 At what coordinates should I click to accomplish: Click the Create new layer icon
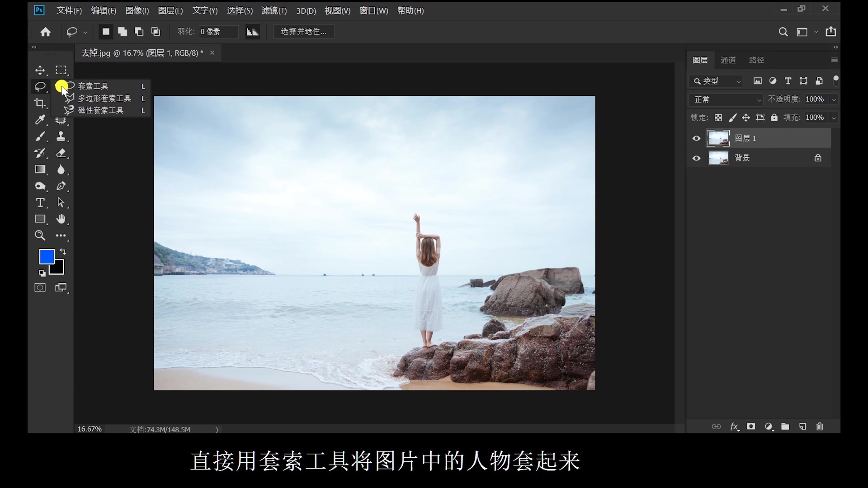pyautogui.click(x=802, y=426)
